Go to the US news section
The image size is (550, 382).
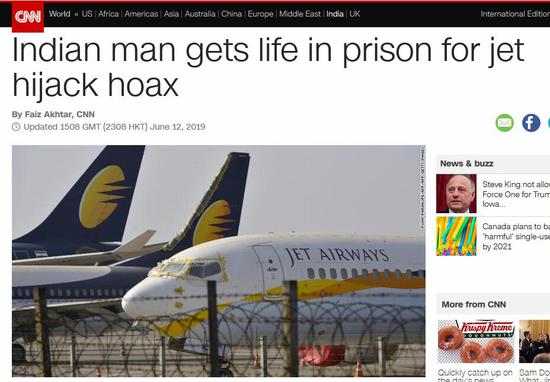pyautogui.click(x=87, y=14)
